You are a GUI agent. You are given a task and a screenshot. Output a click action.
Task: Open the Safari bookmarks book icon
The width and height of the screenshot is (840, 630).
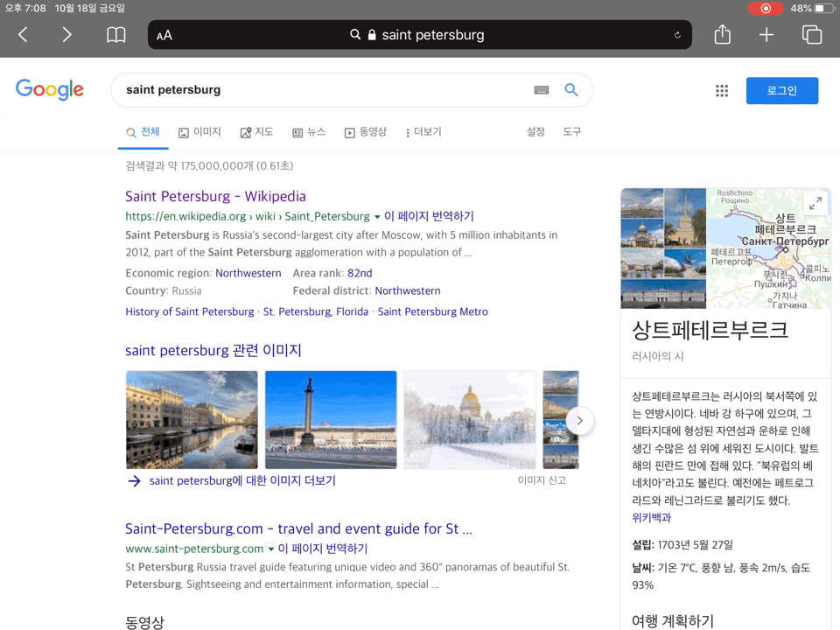115,35
